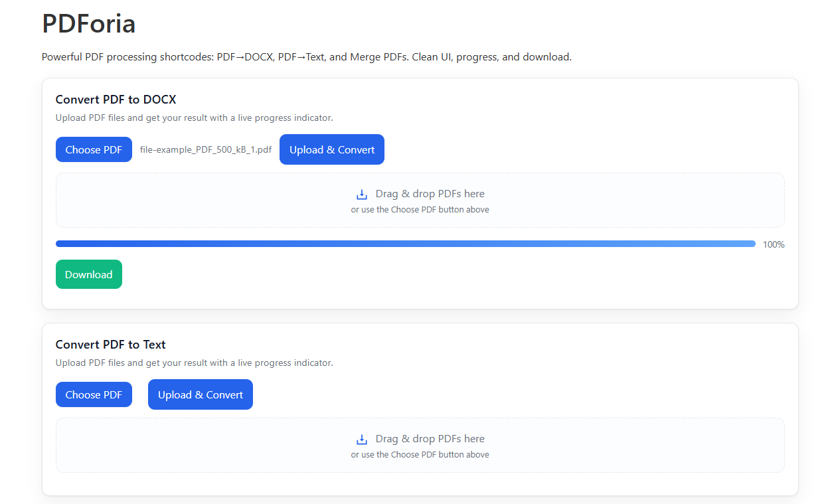Hit Upload & Convert for PDF to DOCX

click(x=332, y=149)
